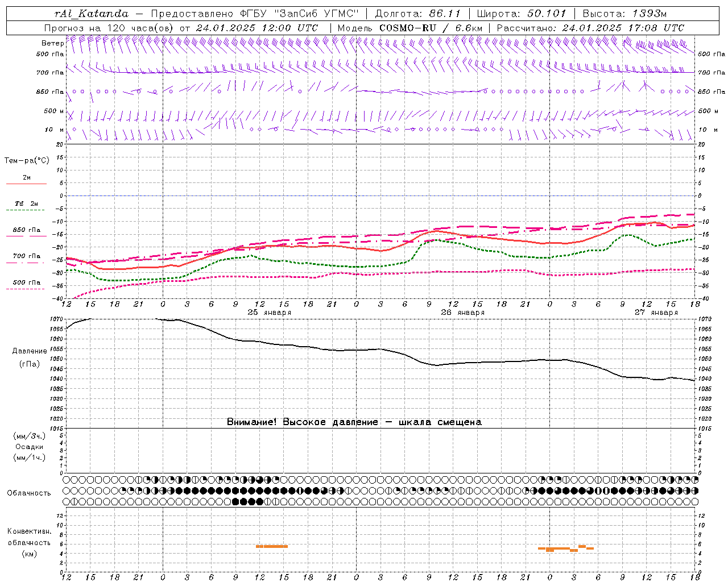The height and width of the screenshot is (582, 728).
Task: Click the Модель COSMO-RU / 6.6км label
Action: (409, 28)
